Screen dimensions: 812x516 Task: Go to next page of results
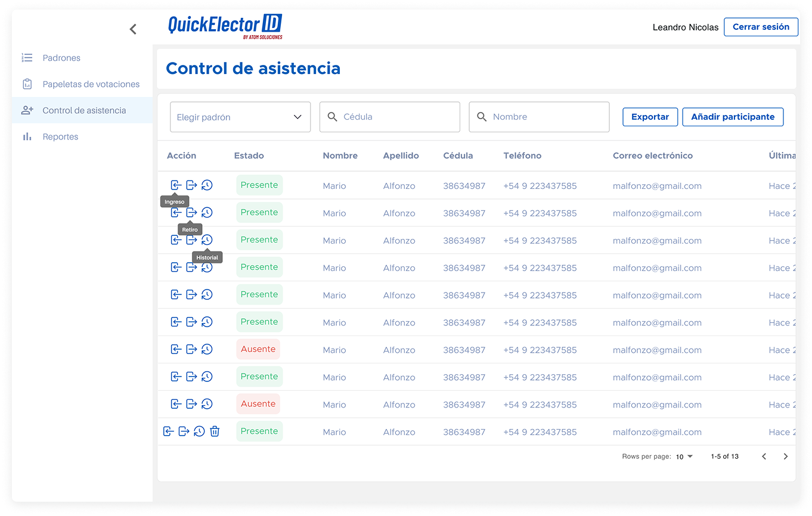click(x=785, y=456)
